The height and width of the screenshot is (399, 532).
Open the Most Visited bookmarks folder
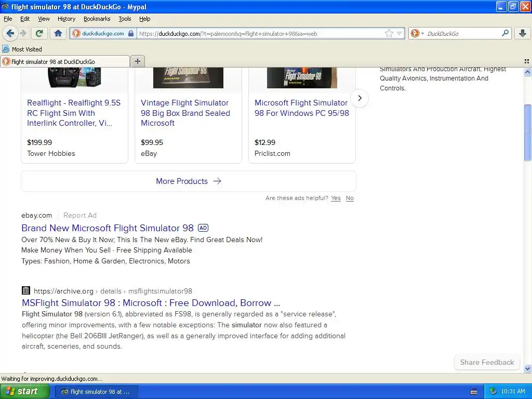22,49
